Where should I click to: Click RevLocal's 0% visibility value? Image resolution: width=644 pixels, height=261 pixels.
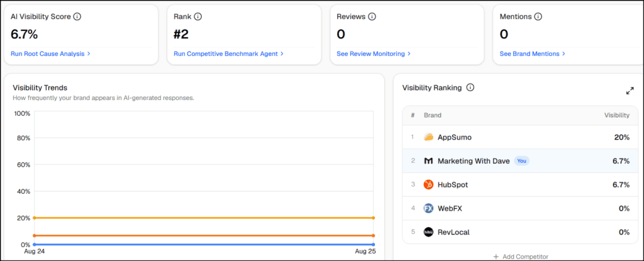tap(625, 232)
